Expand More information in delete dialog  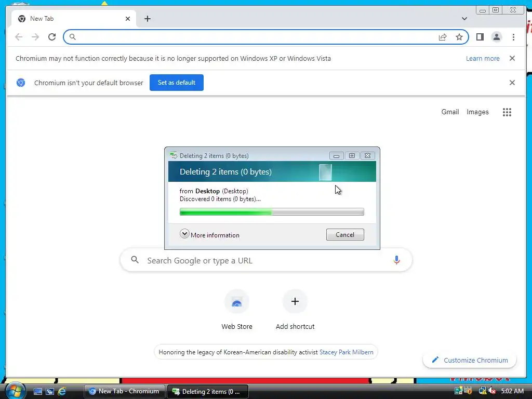(x=210, y=235)
